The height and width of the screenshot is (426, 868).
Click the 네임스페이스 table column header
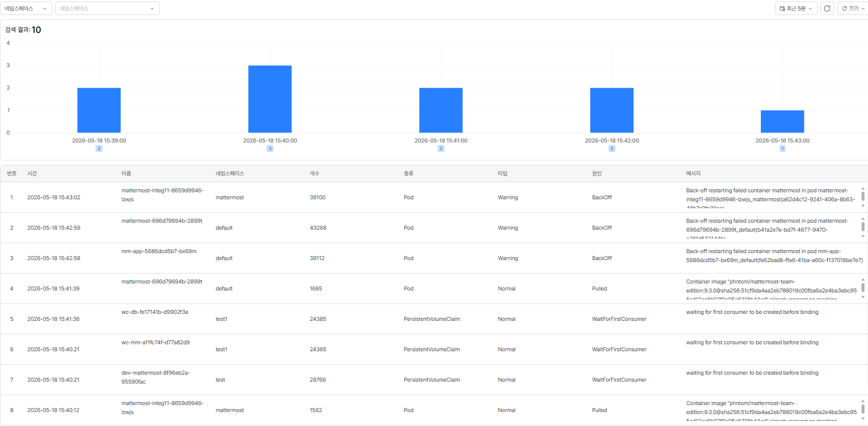pos(230,173)
